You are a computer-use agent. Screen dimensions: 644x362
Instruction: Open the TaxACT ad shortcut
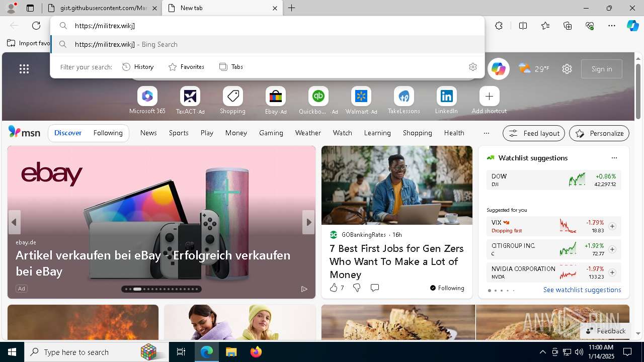(x=190, y=101)
